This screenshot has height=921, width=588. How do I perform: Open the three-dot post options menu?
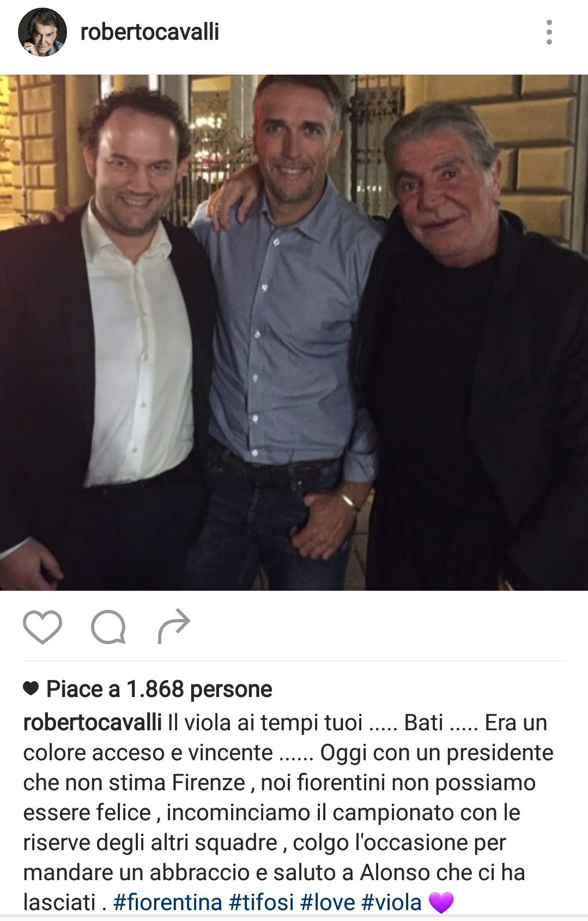[x=549, y=32]
